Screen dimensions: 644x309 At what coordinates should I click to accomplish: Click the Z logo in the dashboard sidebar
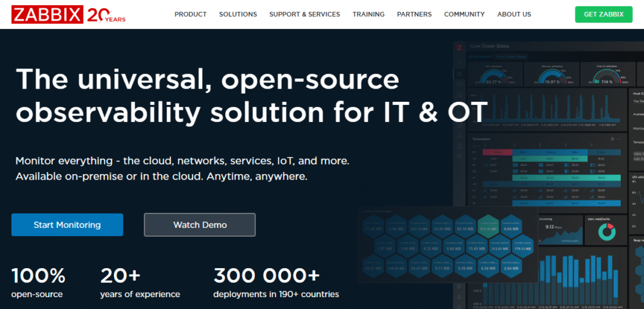click(459, 47)
